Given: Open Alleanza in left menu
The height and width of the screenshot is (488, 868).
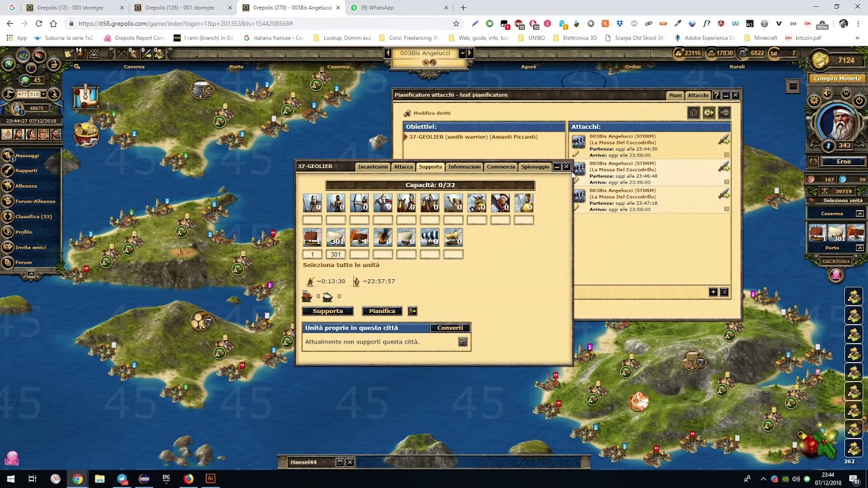Looking at the screenshot, I should click(x=26, y=186).
